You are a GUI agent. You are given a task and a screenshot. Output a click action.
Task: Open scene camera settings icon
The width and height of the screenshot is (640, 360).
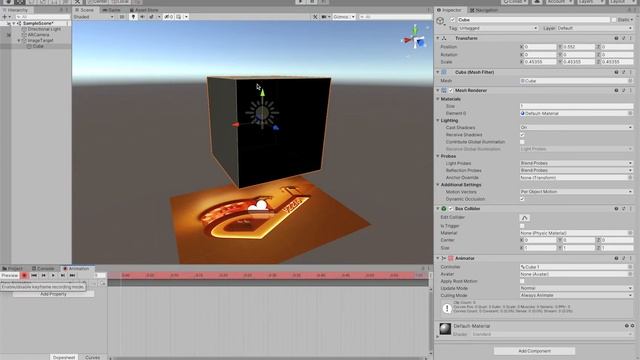coord(325,17)
